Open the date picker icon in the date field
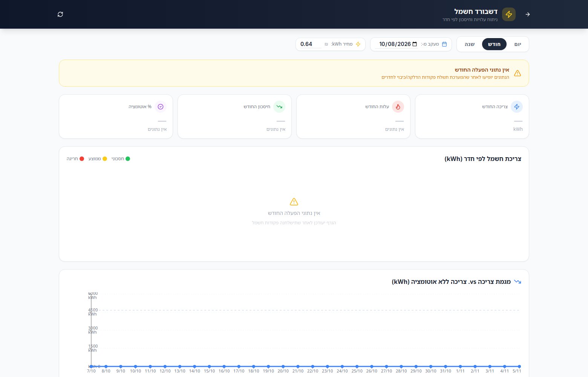Viewport: 588px width, 377px height. [x=415, y=44]
